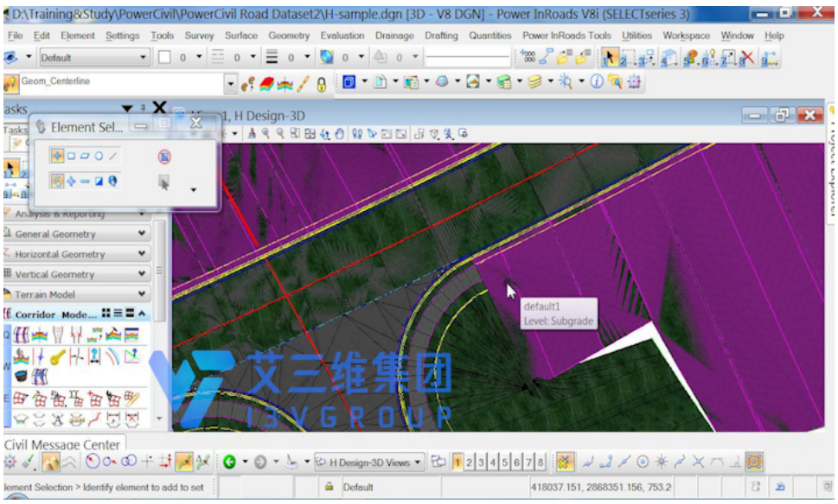The image size is (838, 504).
Task: Click the Walk footprints icon in view toolbar
Action: click(357, 134)
